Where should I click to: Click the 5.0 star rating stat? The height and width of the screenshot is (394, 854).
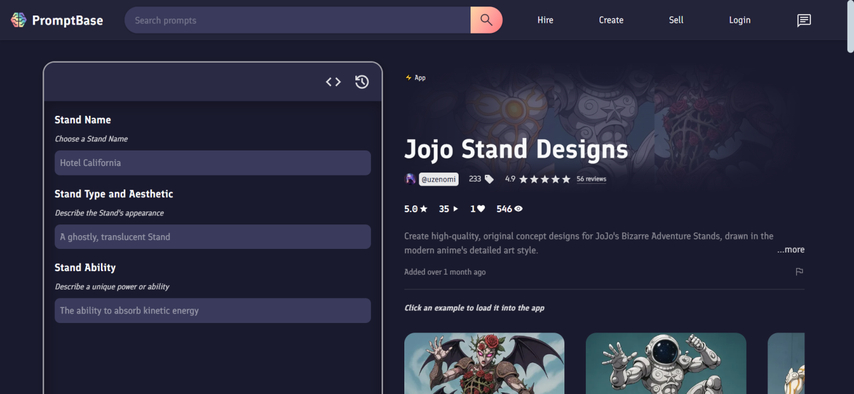[416, 209]
